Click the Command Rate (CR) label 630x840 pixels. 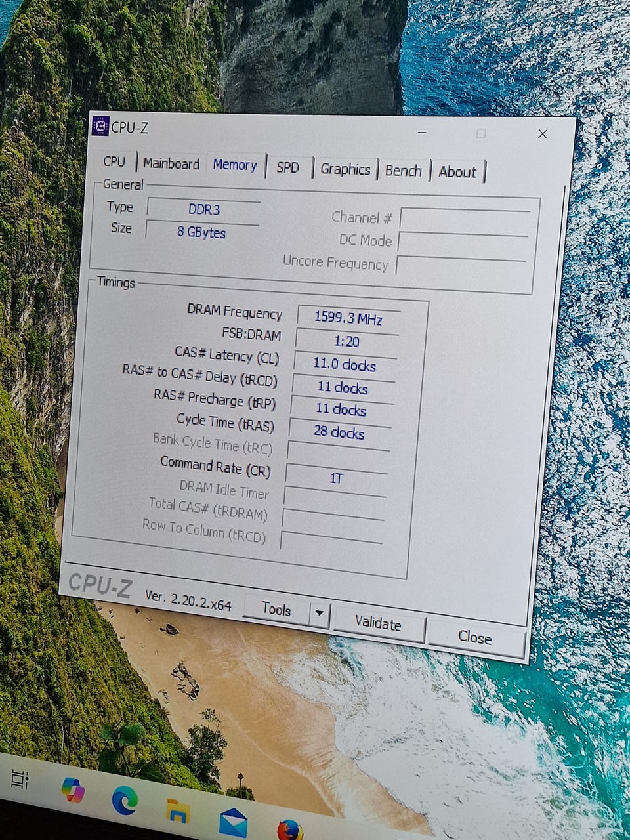tap(215, 467)
